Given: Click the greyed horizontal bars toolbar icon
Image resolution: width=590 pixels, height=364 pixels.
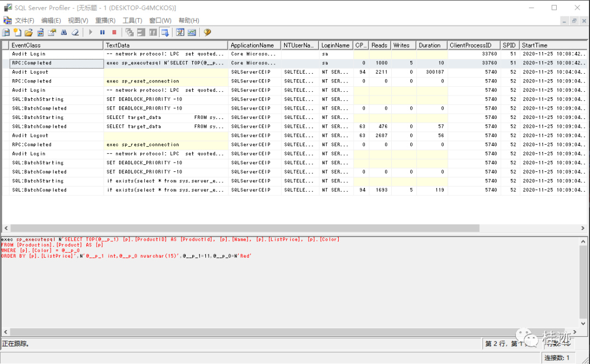Looking at the screenshot, I should click(141, 32).
